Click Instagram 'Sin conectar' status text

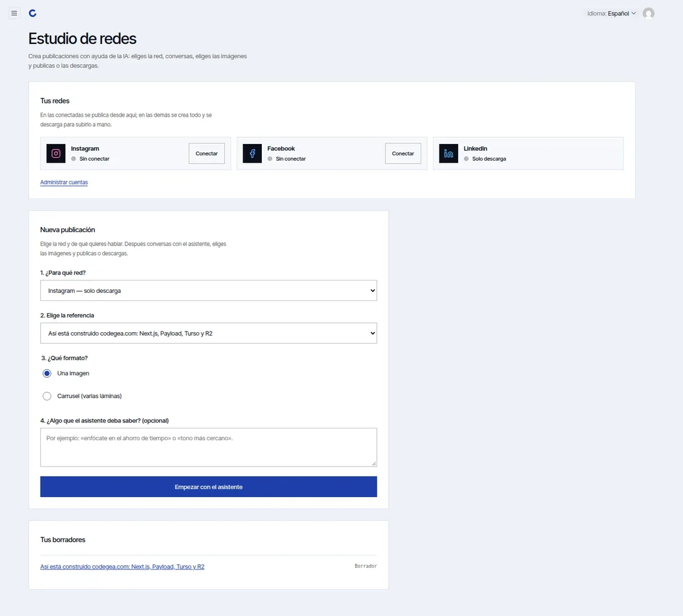point(94,159)
